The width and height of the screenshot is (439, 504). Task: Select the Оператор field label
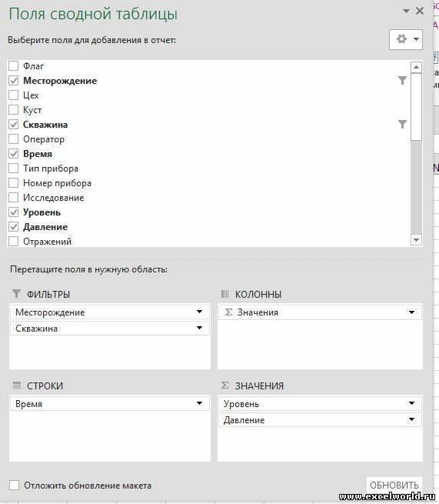click(44, 139)
